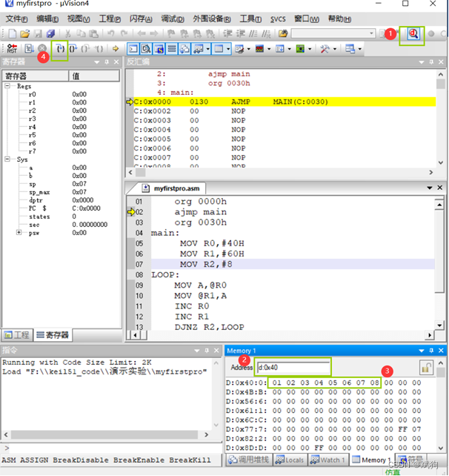The width and height of the screenshot is (449, 476).
Task: Open the Memory Windows dropdown arrow
Action: coord(228,49)
